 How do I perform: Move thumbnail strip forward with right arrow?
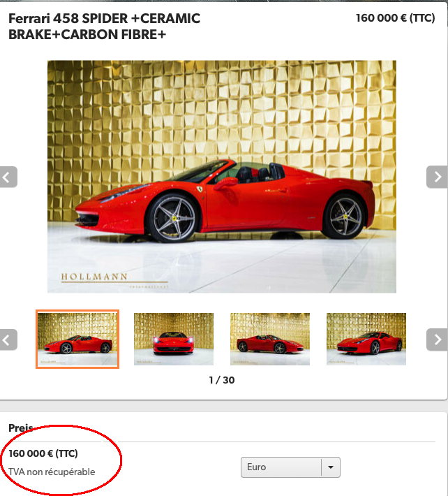(x=437, y=340)
